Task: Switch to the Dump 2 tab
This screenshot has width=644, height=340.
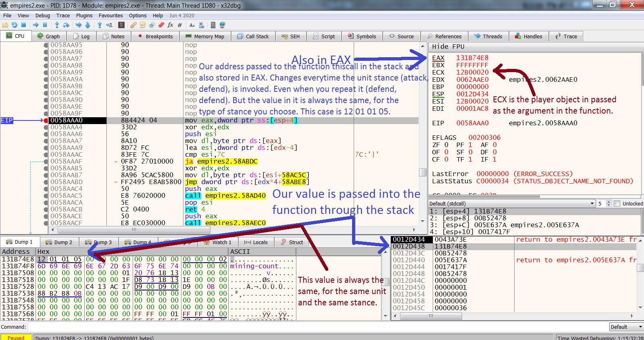Action: [x=59, y=242]
